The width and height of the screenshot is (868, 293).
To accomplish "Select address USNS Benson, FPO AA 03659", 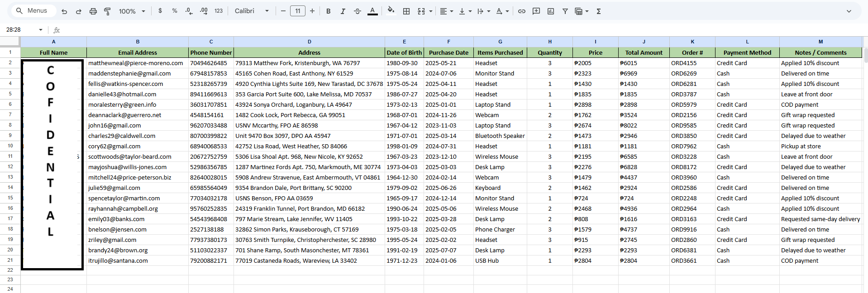I will coord(309,198).
